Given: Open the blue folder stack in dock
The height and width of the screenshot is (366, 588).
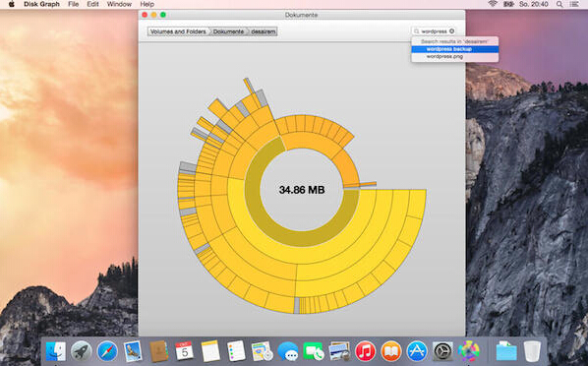Looking at the screenshot, I should pos(506,352).
